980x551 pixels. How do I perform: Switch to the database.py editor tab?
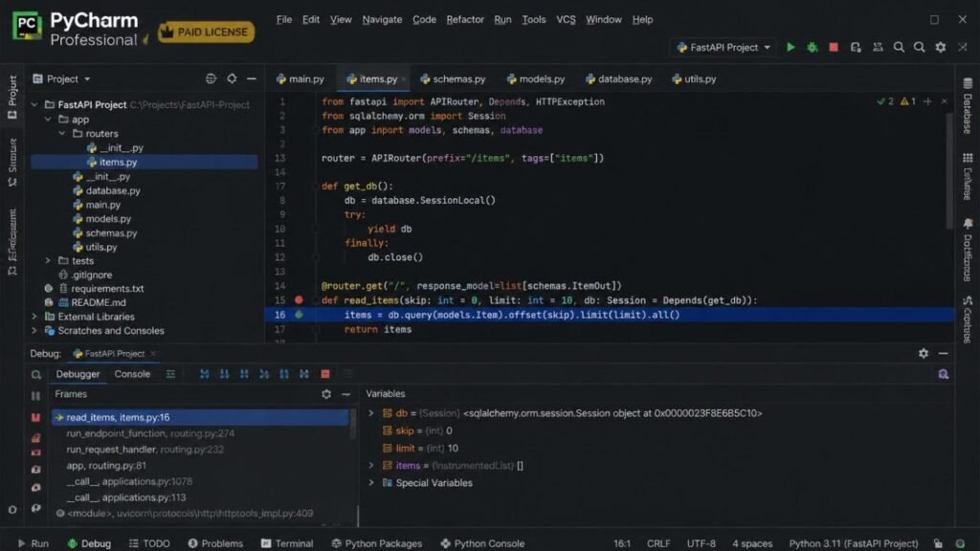click(x=619, y=78)
